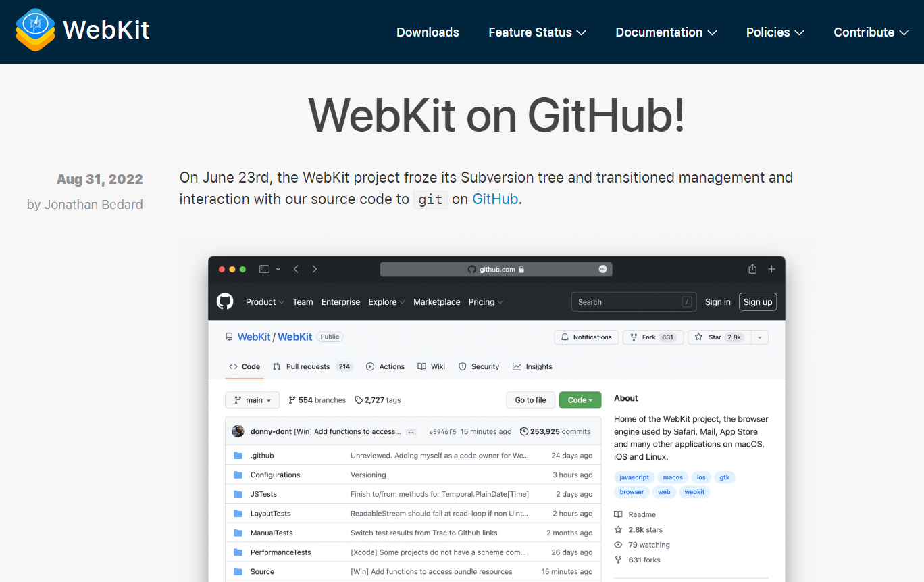Screen dimensions: 924x582
Task: Select the Wiki tab
Action: [x=431, y=366]
